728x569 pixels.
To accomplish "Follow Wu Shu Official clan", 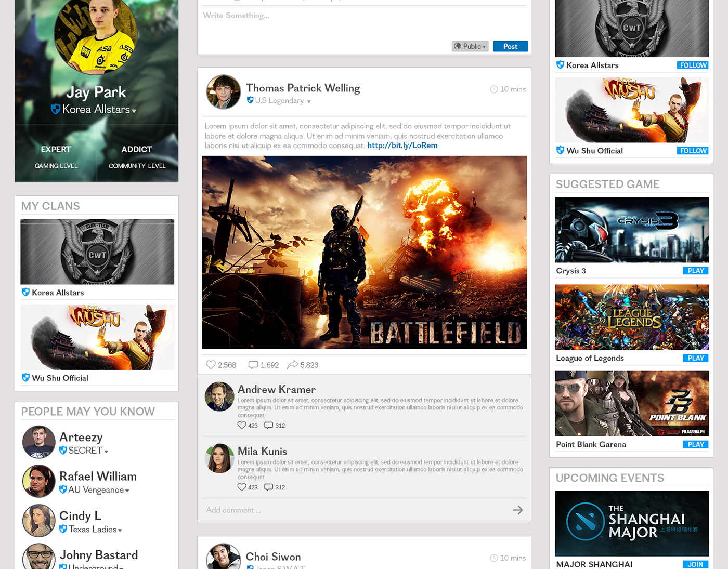I will tap(693, 151).
